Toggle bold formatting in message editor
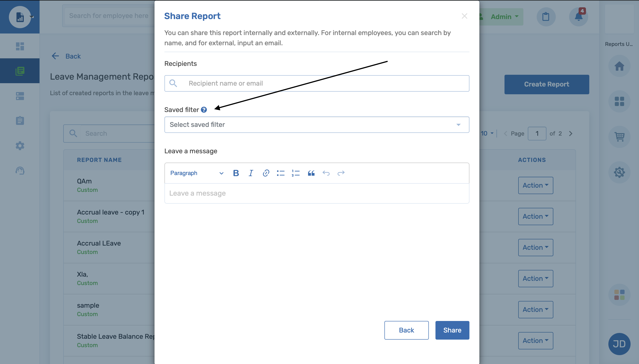This screenshot has height=364, width=639. [x=236, y=173]
